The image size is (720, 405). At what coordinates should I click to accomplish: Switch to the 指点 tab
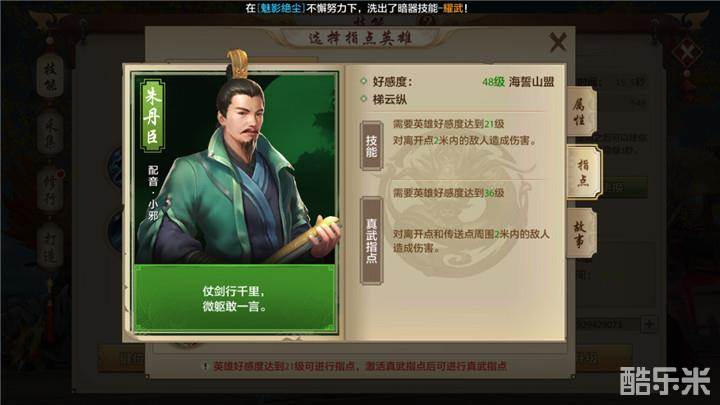tap(584, 172)
